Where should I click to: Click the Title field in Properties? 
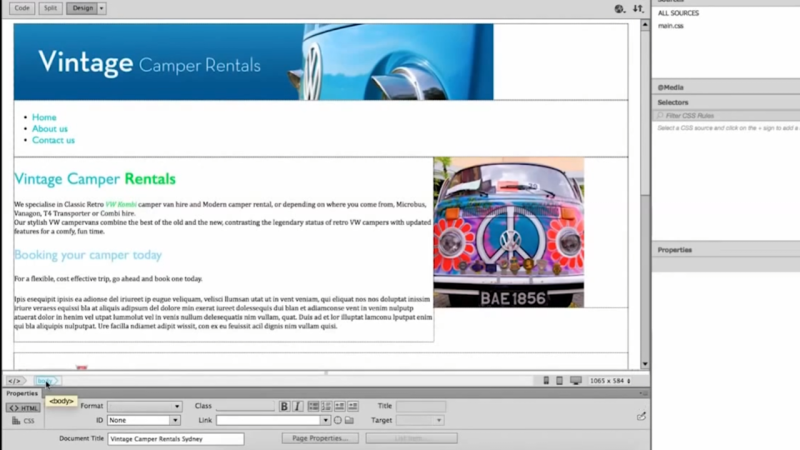[421, 406]
